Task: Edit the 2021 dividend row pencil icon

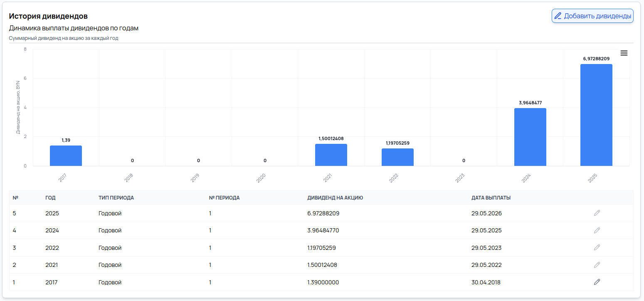Action: coord(597,265)
